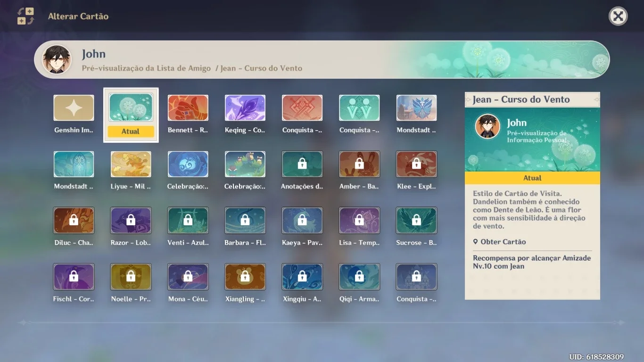The width and height of the screenshot is (644, 362).
Task: Select the locked Noelle namecard
Action: click(131, 276)
